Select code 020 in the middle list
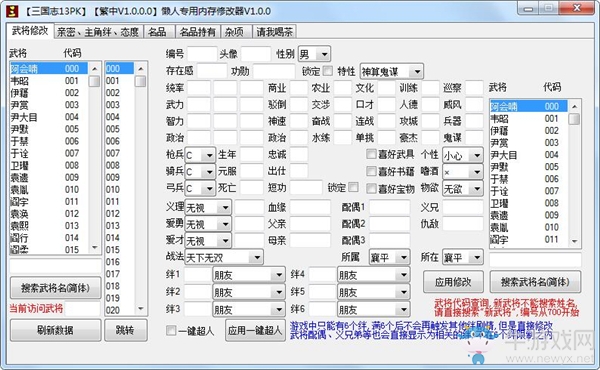This screenshot has width=600, height=370. pyautogui.click(x=119, y=310)
